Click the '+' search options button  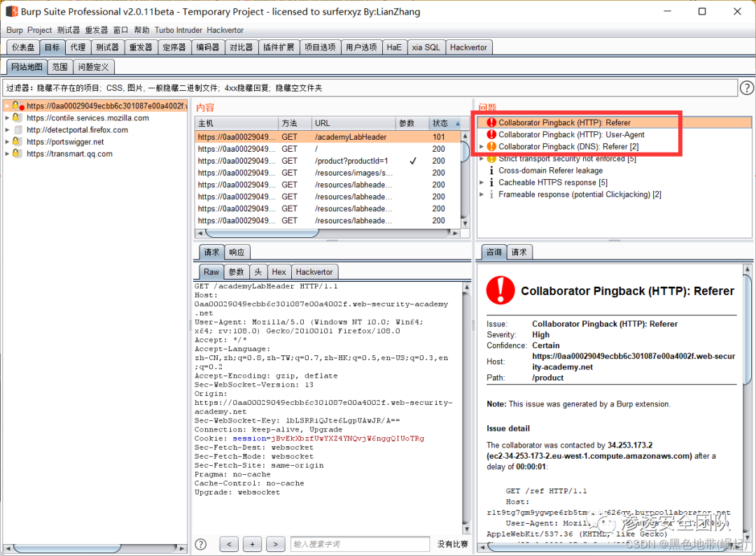tap(252, 544)
